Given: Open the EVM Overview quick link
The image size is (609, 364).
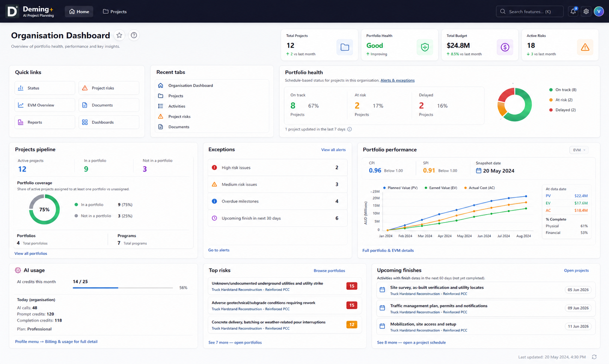Looking at the screenshot, I should 45,105.
